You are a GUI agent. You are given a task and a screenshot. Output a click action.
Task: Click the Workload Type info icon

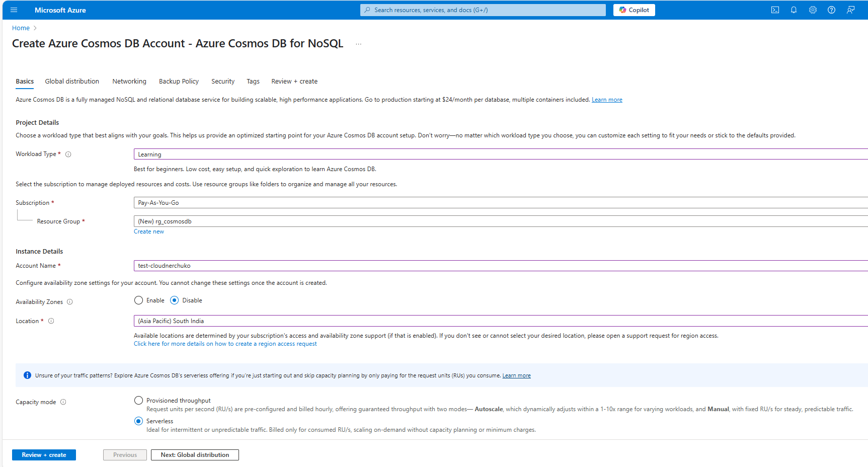[x=68, y=154]
